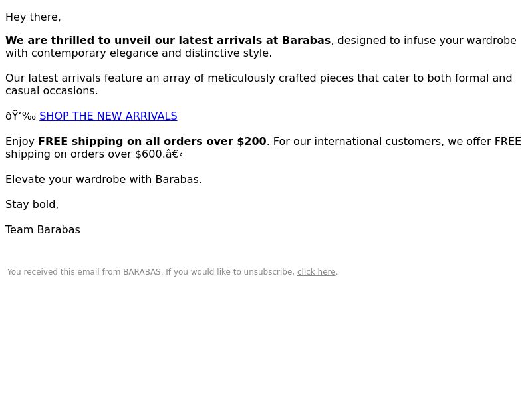532x399 pixels.
Task: Open the SHOP THE NEW ARRIVALS link
Action: (108, 116)
